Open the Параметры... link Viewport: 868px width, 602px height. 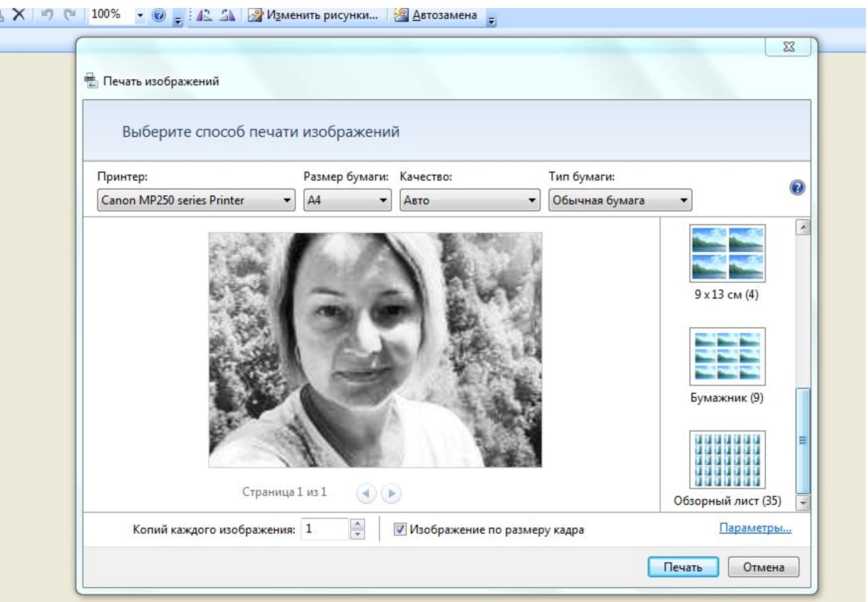click(755, 529)
